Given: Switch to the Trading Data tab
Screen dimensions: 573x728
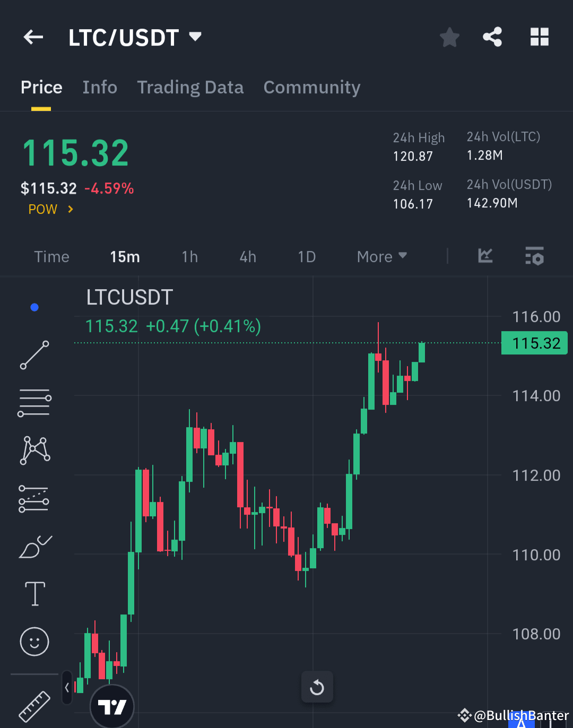Looking at the screenshot, I should (190, 87).
